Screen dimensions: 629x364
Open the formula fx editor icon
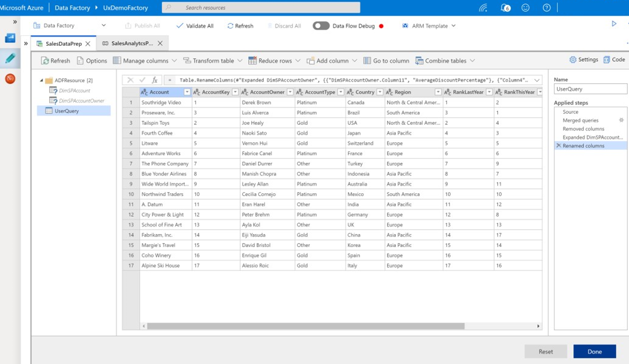(x=155, y=80)
